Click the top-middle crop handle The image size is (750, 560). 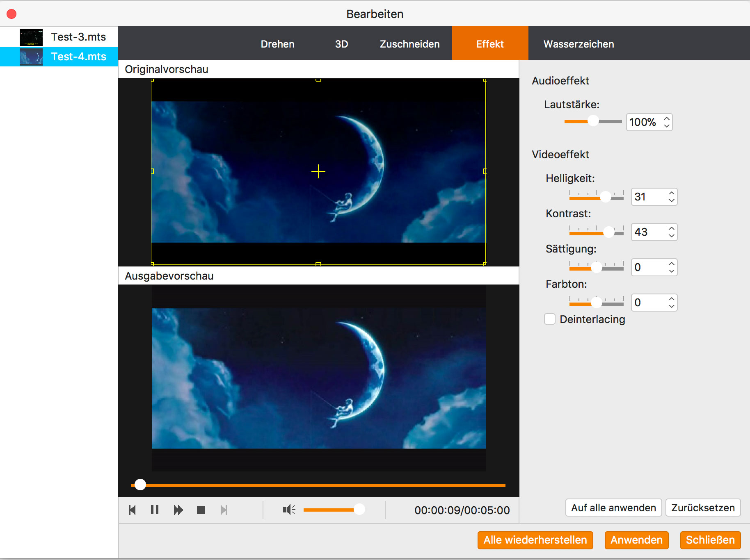coord(318,80)
